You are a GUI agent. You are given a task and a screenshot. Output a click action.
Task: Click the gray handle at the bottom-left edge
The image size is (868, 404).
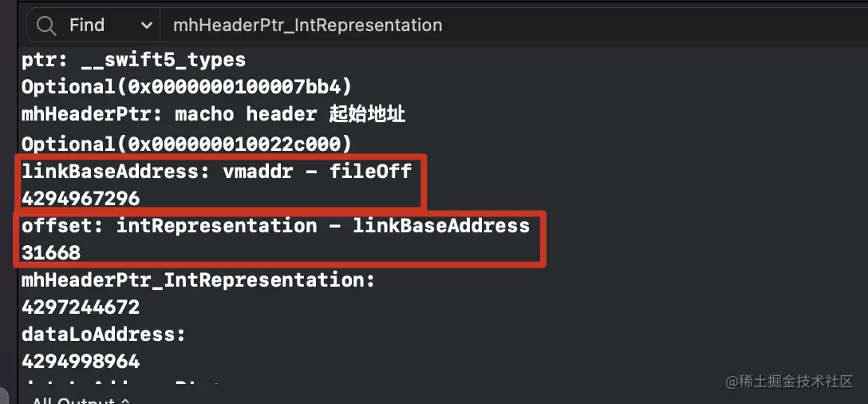click(x=3, y=396)
